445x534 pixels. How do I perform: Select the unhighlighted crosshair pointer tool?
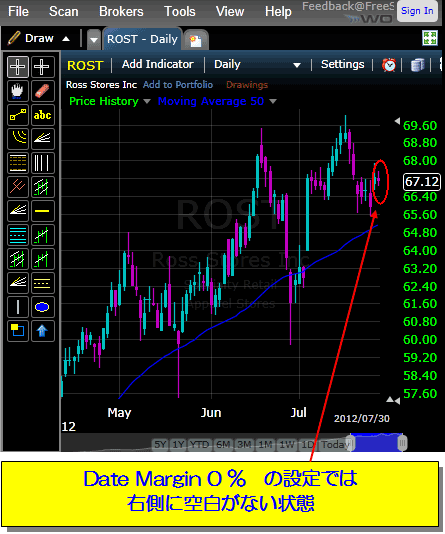[42, 66]
